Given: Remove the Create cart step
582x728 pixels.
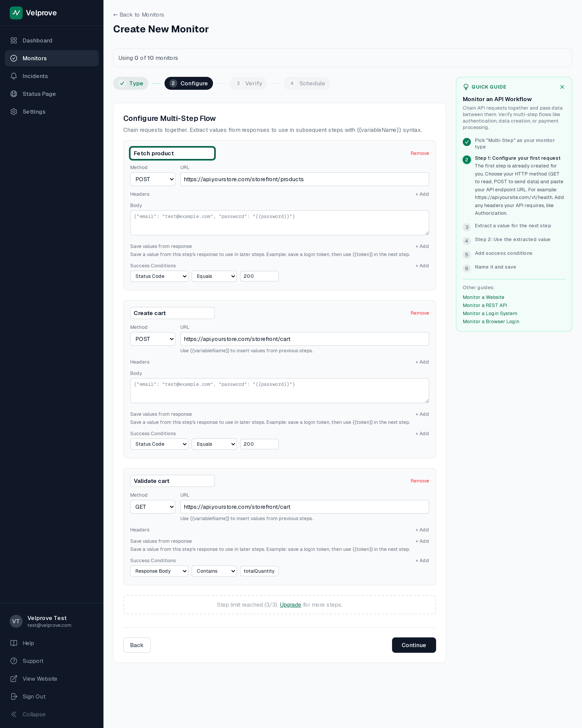Looking at the screenshot, I should pyautogui.click(x=420, y=313).
